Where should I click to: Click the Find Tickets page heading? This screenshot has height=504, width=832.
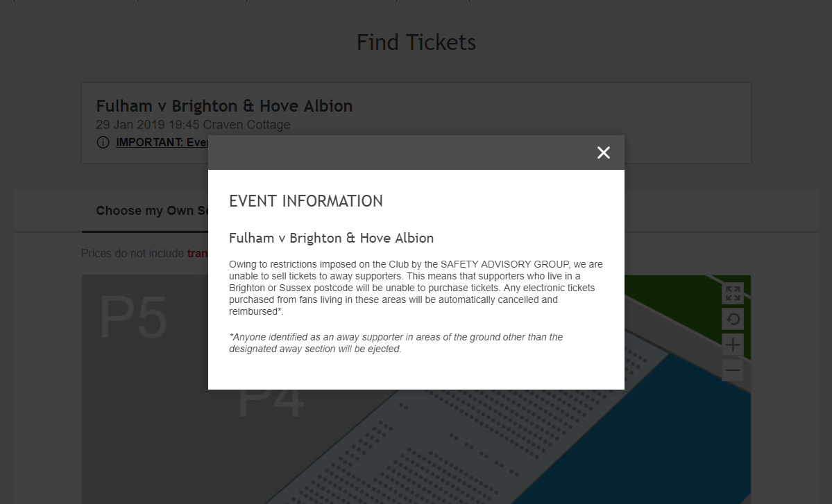pyautogui.click(x=416, y=42)
